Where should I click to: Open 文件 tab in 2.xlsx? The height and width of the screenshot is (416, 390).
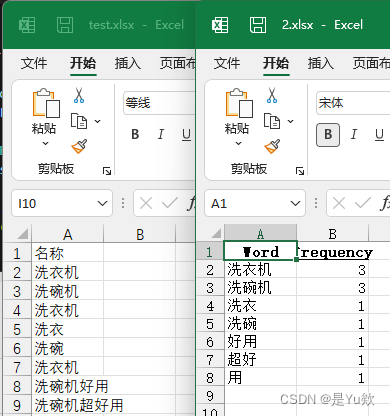coord(227,63)
